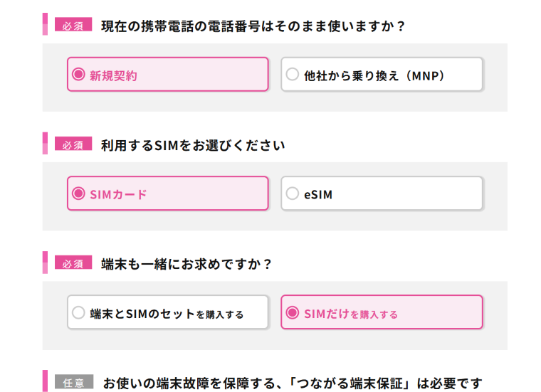Image resolution: width=541 pixels, height=392 pixels.
Task: Select the SIMカード radio circle
Action: click(x=79, y=194)
